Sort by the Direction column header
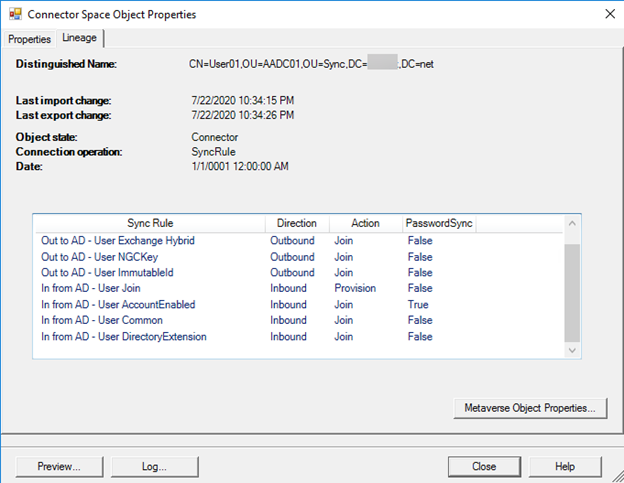The width and height of the screenshot is (624, 483). click(x=297, y=223)
